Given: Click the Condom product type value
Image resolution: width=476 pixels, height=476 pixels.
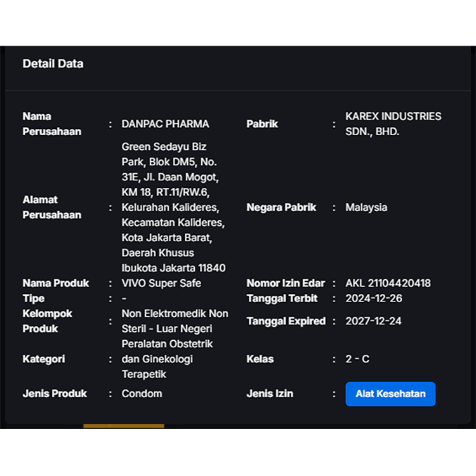Looking at the screenshot, I should (142, 393).
